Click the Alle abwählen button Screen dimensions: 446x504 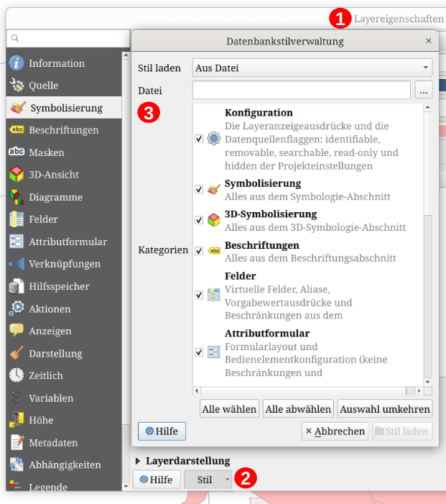point(298,409)
